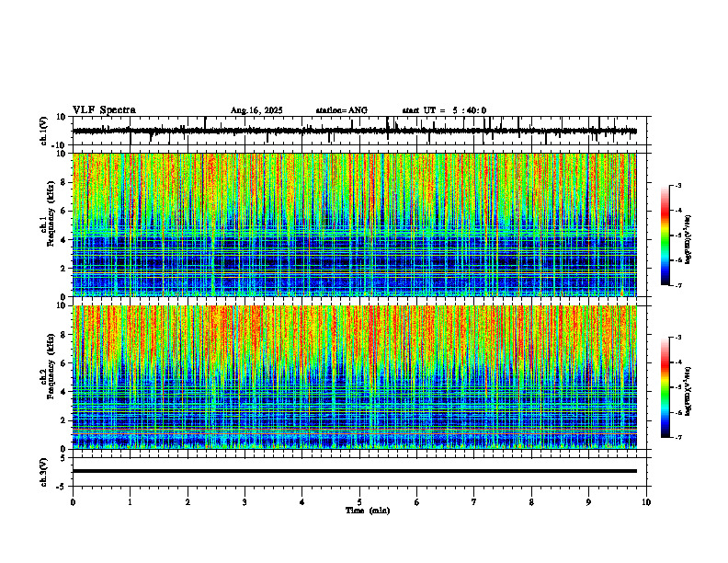
Task: Click time axis tick label "5"
Action: pyautogui.click(x=359, y=502)
